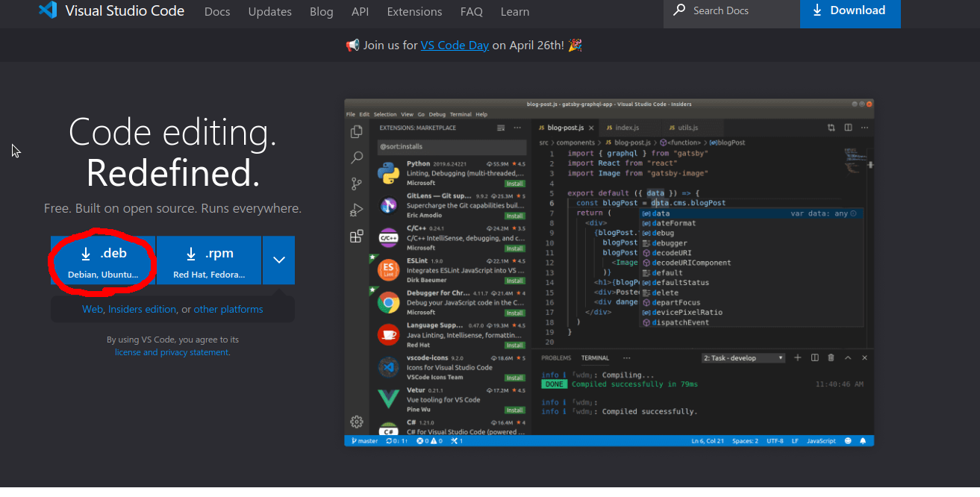The width and height of the screenshot is (980, 497).
Task: Select the TERMINAL tab in bottom panel
Action: 595,358
